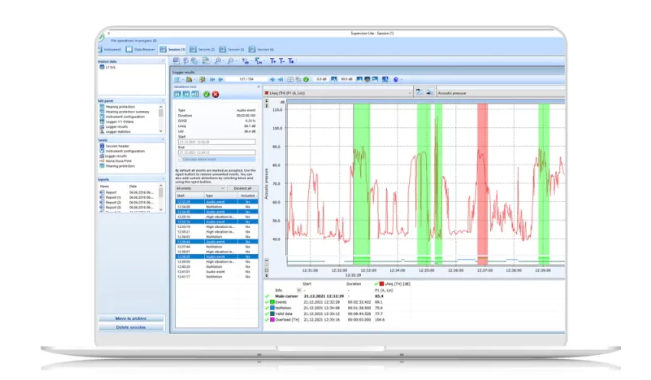Click the green accept checkmark icon
This screenshot has height=380, width=651.
coord(206,94)
